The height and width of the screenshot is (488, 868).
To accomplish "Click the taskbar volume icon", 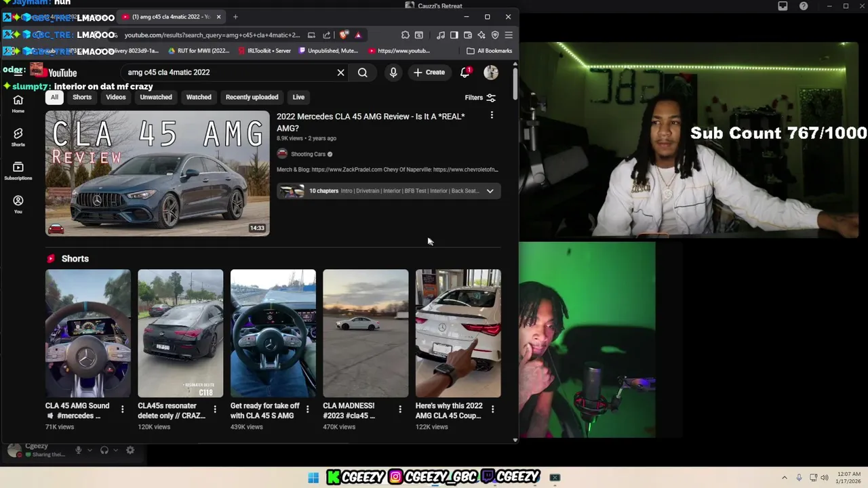I will tap(825, 478).
